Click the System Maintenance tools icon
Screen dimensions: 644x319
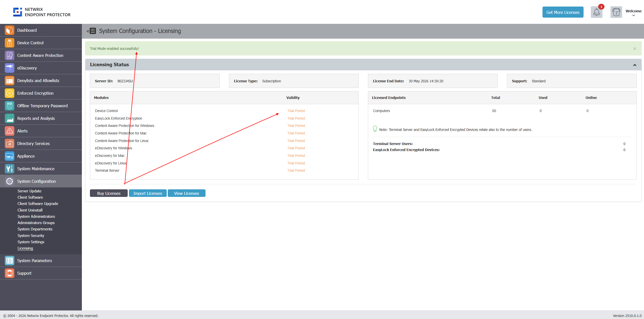click(10, 169)
